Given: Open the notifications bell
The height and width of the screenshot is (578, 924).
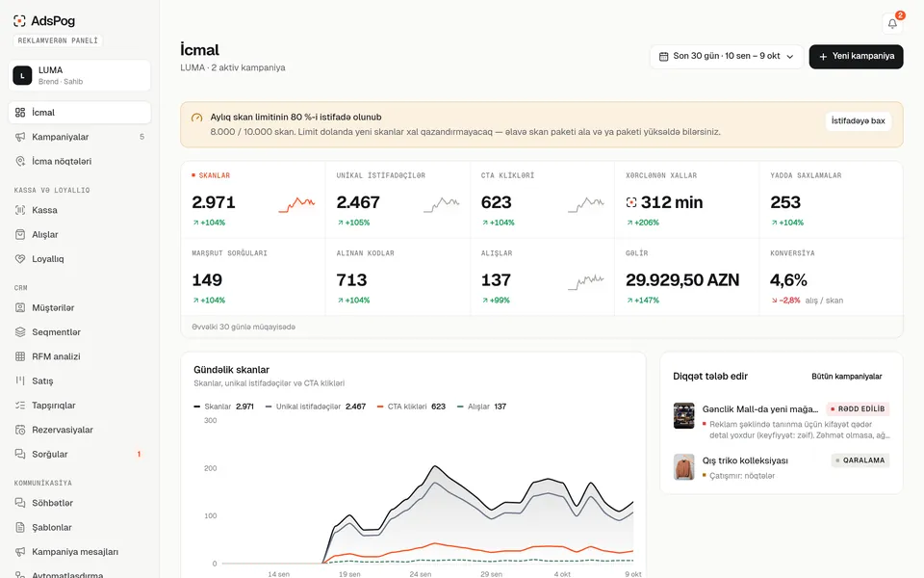Looking at the screenshot, I should point(892,23).
